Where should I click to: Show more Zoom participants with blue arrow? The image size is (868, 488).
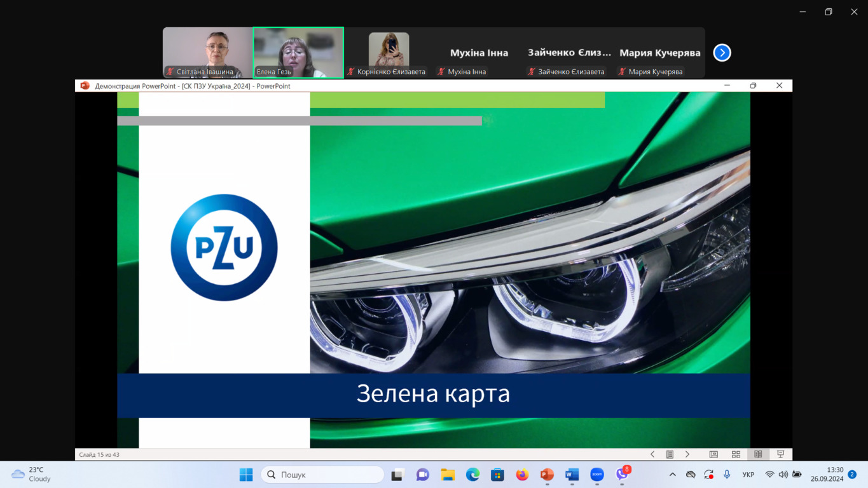click(x=722, y=53)
